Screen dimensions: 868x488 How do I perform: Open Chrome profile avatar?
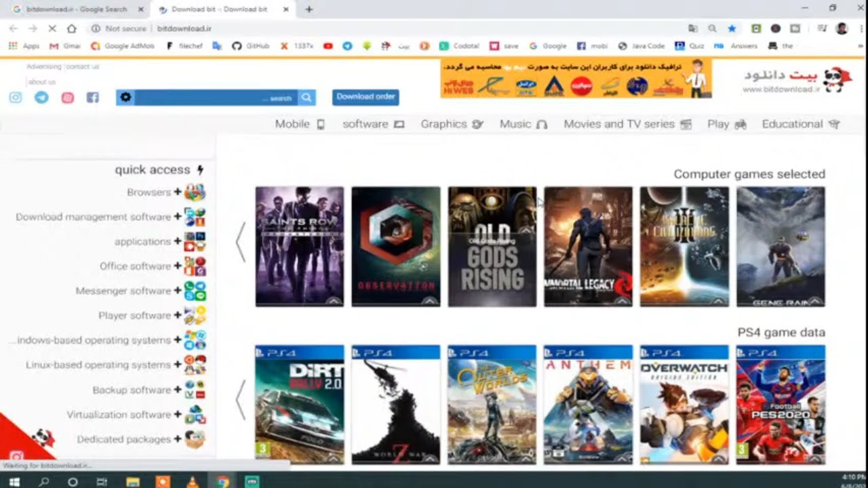tap(842, 28)
